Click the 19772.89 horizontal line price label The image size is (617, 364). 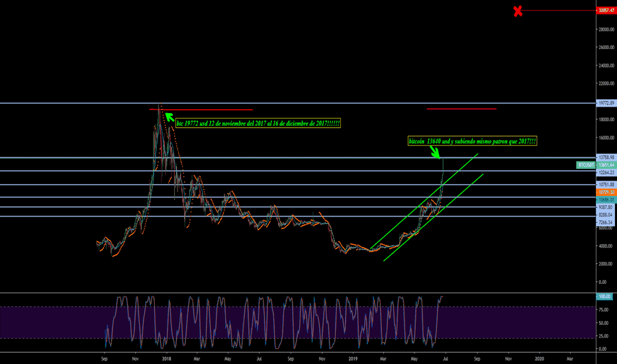tap(606, 103)
